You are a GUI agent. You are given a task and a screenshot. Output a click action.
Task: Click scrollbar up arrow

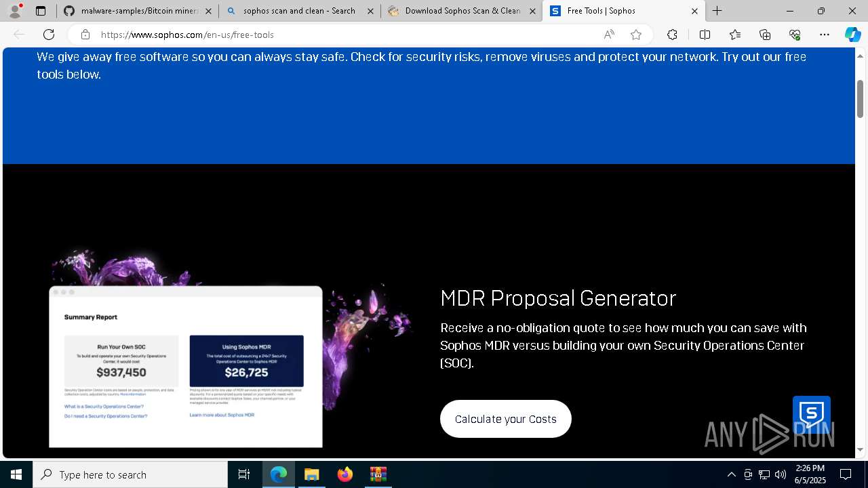coord(861,55)
